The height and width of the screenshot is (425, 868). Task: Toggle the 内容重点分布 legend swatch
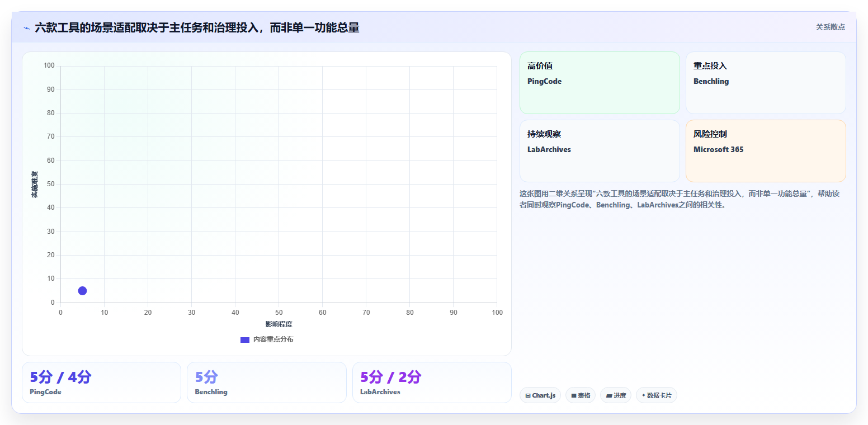click(x=245, y=340)
